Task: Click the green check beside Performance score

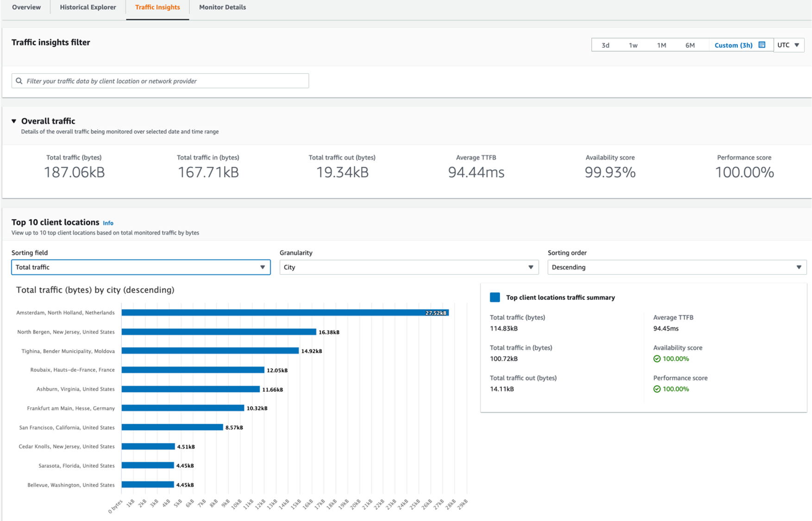Action: click(x=656, y=389)
